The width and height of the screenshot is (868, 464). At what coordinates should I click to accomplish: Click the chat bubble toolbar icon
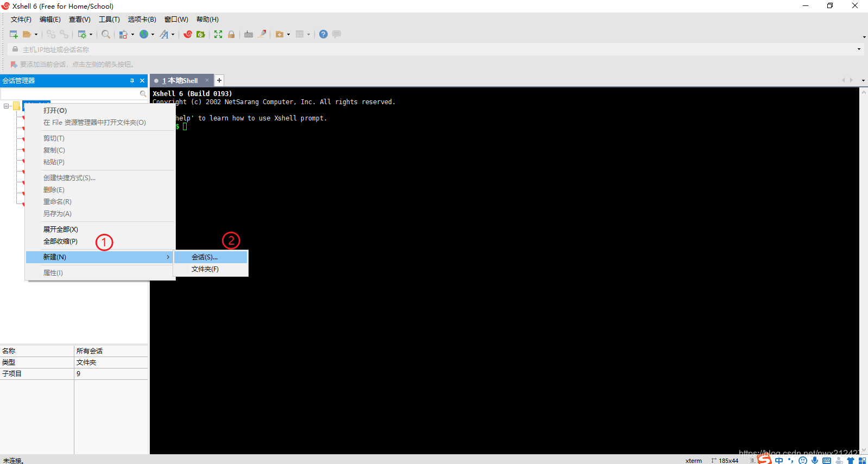[x=337, y=34]
